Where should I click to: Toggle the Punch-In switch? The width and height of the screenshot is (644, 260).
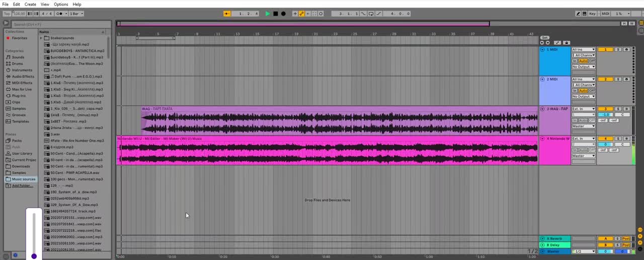click(363, 14)
